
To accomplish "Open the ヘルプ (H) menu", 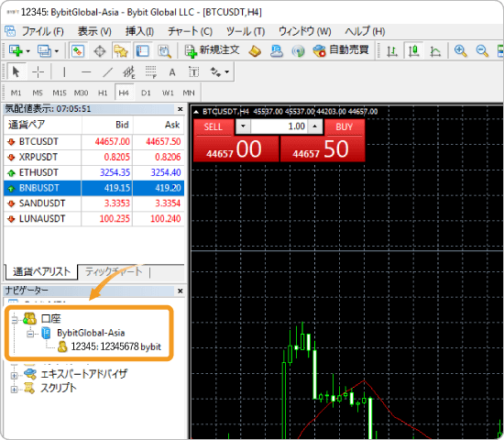I will point(365,31).
